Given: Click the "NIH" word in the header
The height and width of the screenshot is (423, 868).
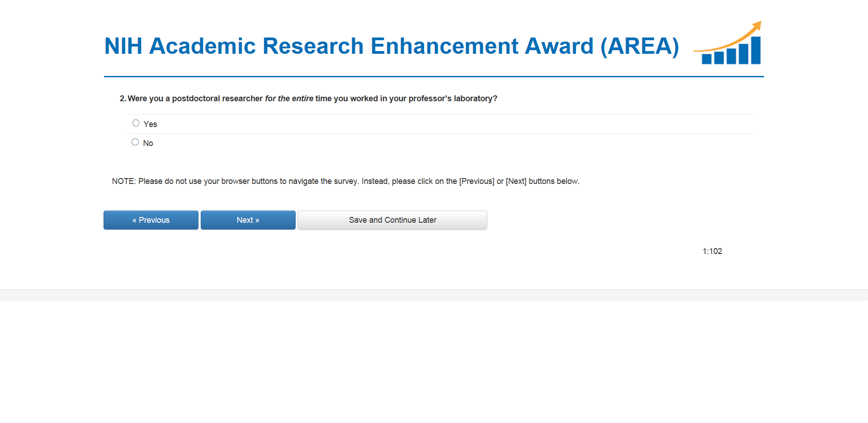Looking at the screenshot, I should pyautogui.click(x=123, y=46).
